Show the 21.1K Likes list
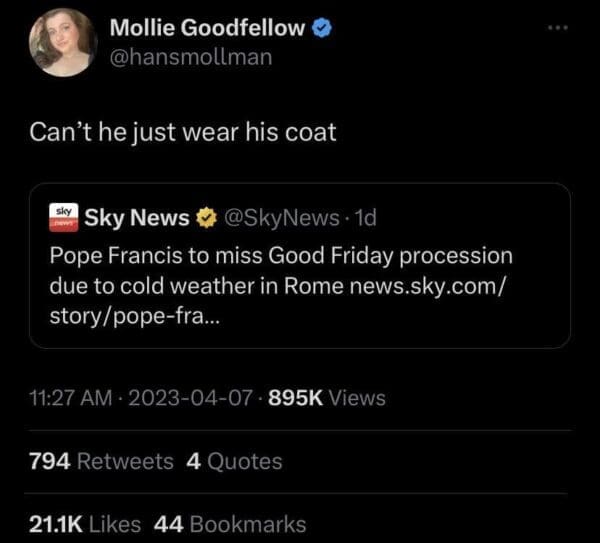Screen dimensions: 600x543 pos(84,523)
